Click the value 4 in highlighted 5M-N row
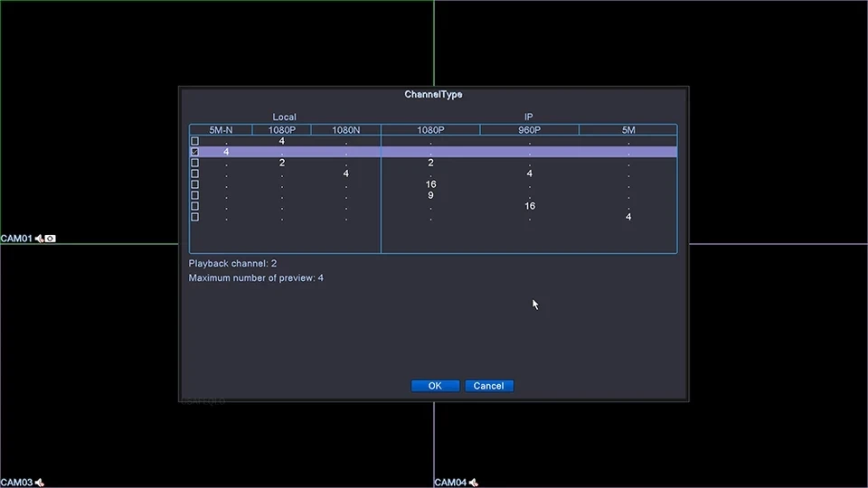The image size is (868, 488). [226, 152]
